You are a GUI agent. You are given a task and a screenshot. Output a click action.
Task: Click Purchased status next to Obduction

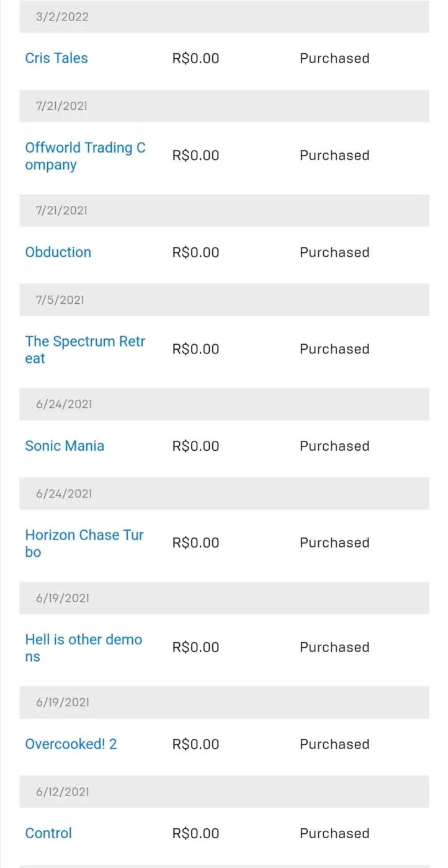[334, 252]
